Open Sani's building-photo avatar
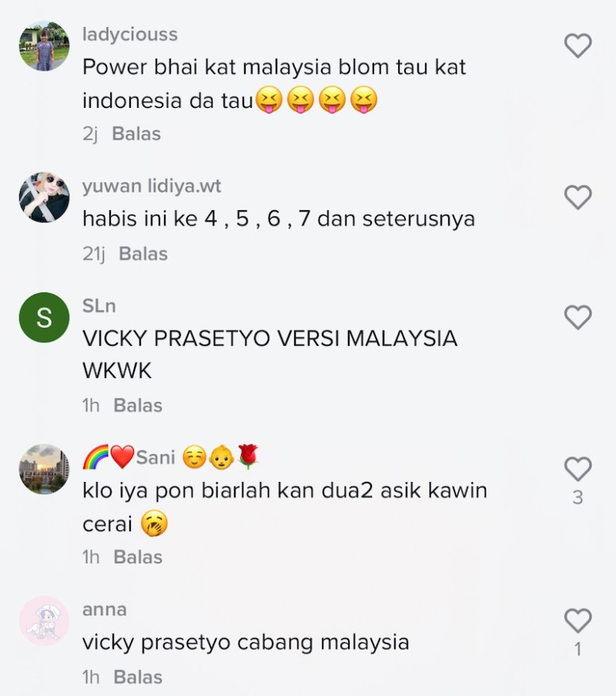 click(x=44, y=468)
